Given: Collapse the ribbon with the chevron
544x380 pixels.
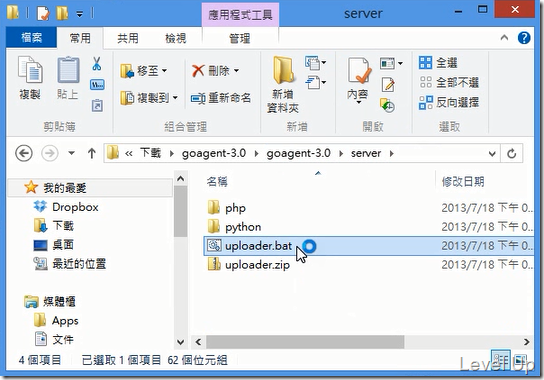Looking at the screenshot, I should click(x=504, y=37).
